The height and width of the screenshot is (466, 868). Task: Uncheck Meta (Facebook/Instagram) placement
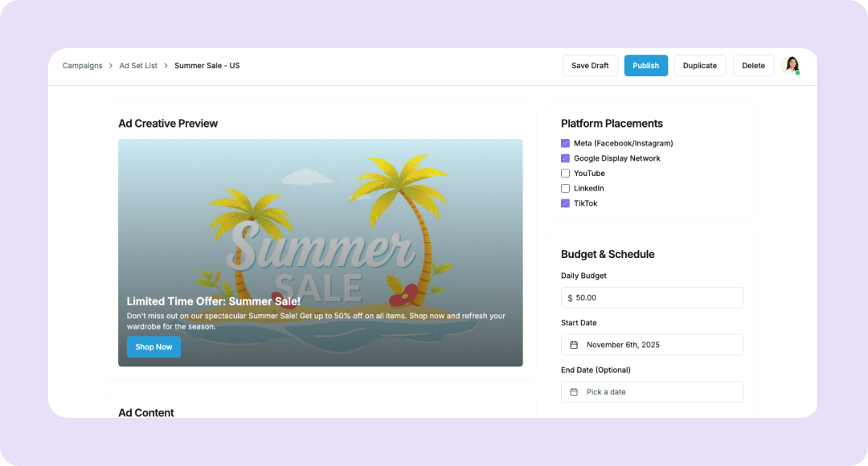click(x=565, y=143)
